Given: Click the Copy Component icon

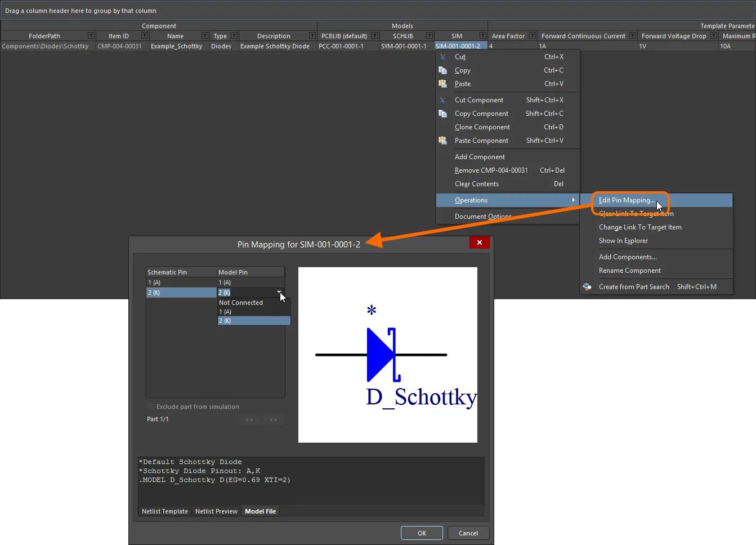Looking at the screenshot, I should [x=443, y=113].
